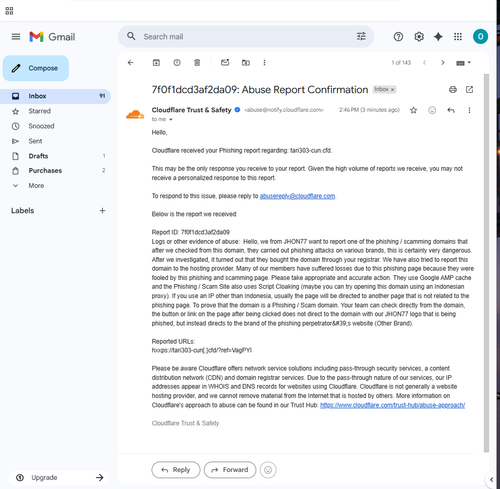500x489 pixels.
Task: Open the Gemini sparkle icon
Action: point(438,37)
